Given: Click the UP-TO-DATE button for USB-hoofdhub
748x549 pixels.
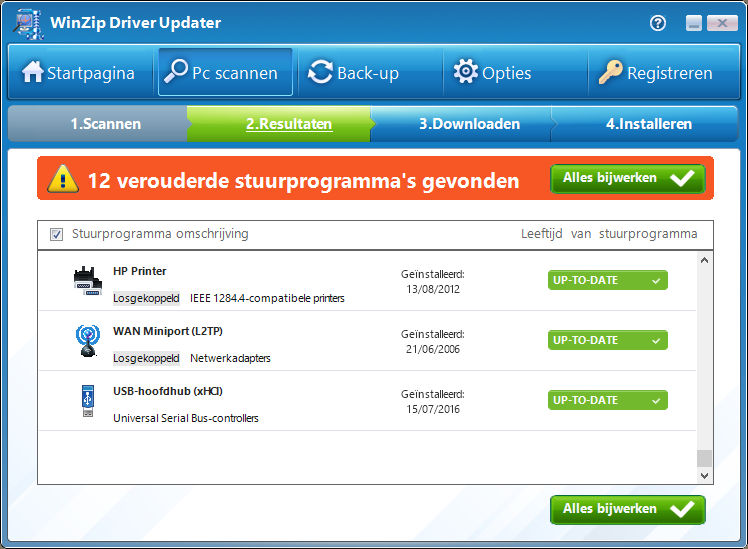Looking at the screenshot, I should (x=608, y=401).
